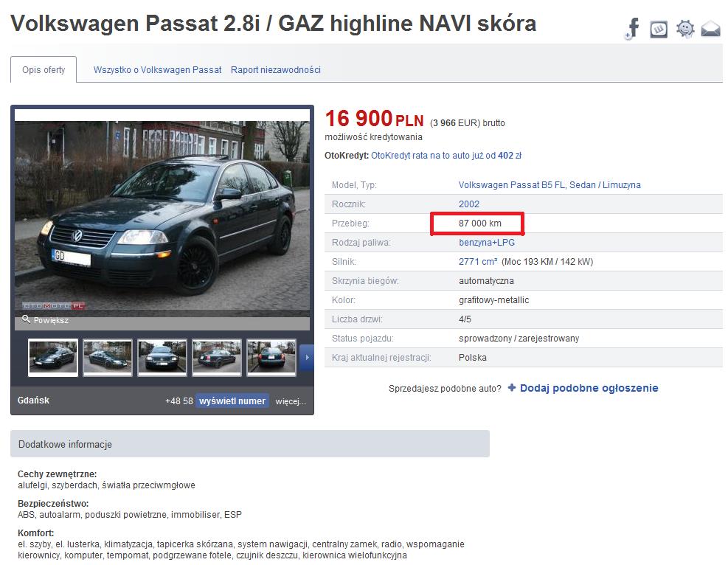The height and width of the screenshot is (565, 728).
Task: Show next thumbnails with the arrow
Action: point(306,357)
